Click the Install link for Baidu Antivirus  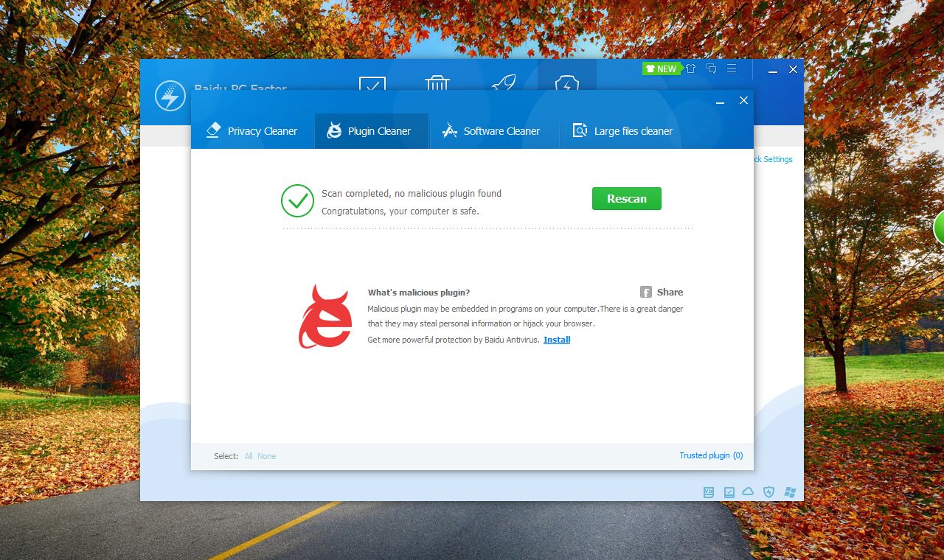click(x=557, y=340)
